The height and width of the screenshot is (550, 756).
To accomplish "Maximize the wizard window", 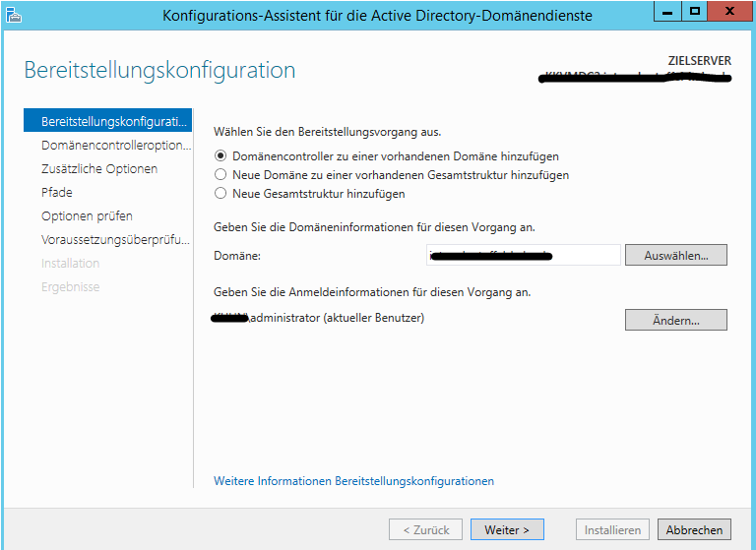I will pyautogui.click(x=695, y=11).
